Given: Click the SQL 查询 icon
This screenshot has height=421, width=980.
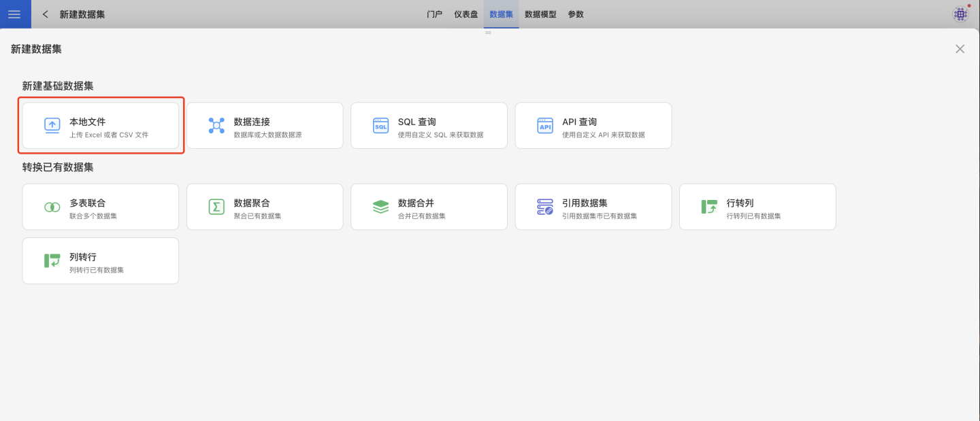Looking at the screenshot, I should [x=381, y=126].
